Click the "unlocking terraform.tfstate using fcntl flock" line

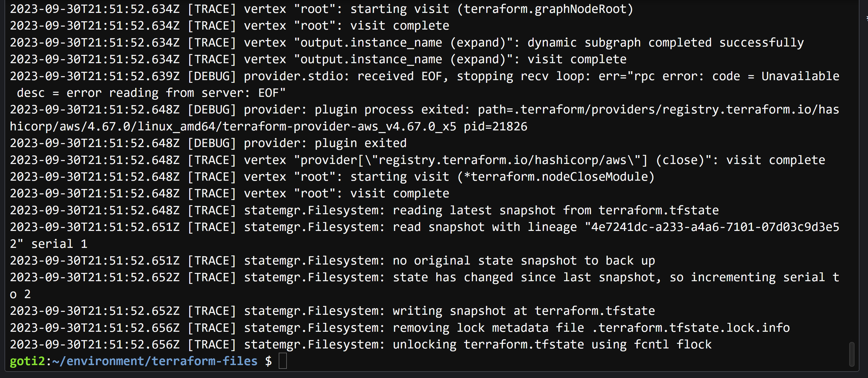coord(360,344)
